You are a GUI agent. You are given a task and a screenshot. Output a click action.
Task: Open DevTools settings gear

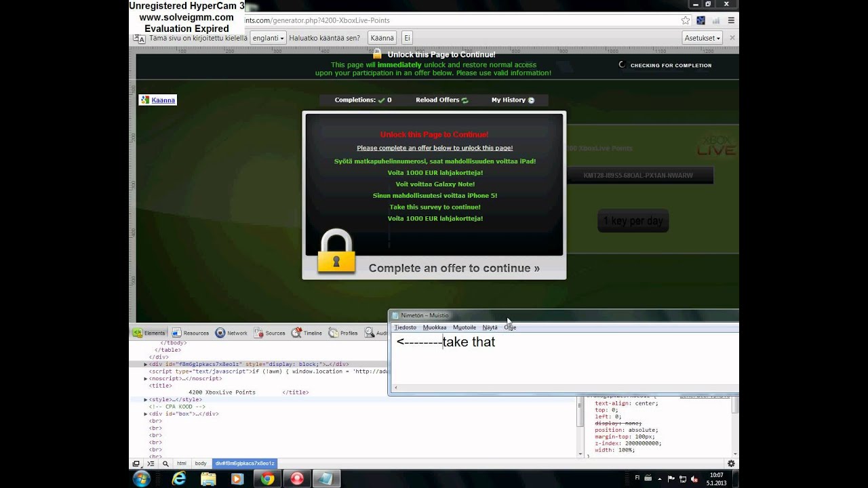(731, 464)
